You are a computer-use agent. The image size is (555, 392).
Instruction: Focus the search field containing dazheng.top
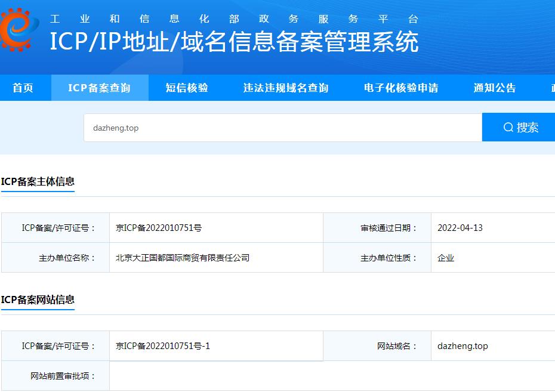point(280,128)
